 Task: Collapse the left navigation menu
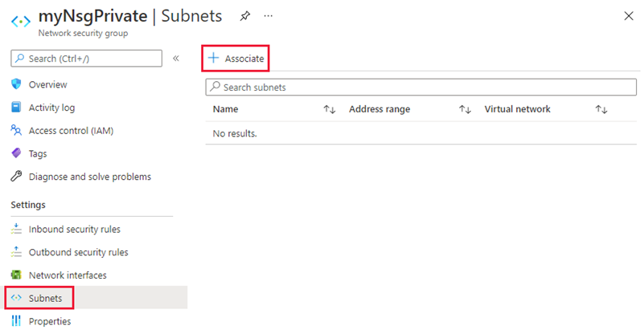[176, 59]
